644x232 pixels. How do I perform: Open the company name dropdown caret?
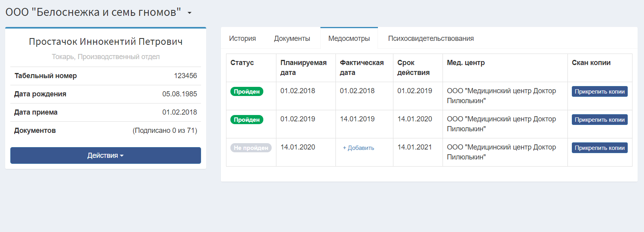click(190, 13)
